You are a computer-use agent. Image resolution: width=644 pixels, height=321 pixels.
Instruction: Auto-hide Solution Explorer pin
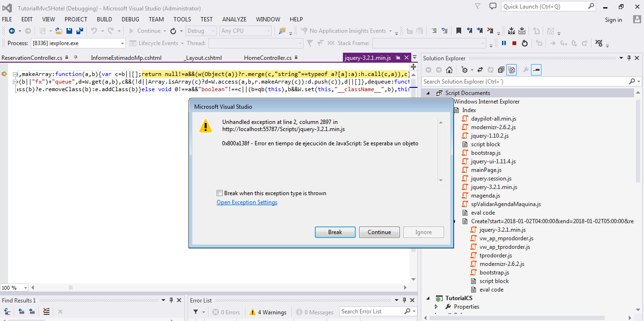(x=629, y=58)
